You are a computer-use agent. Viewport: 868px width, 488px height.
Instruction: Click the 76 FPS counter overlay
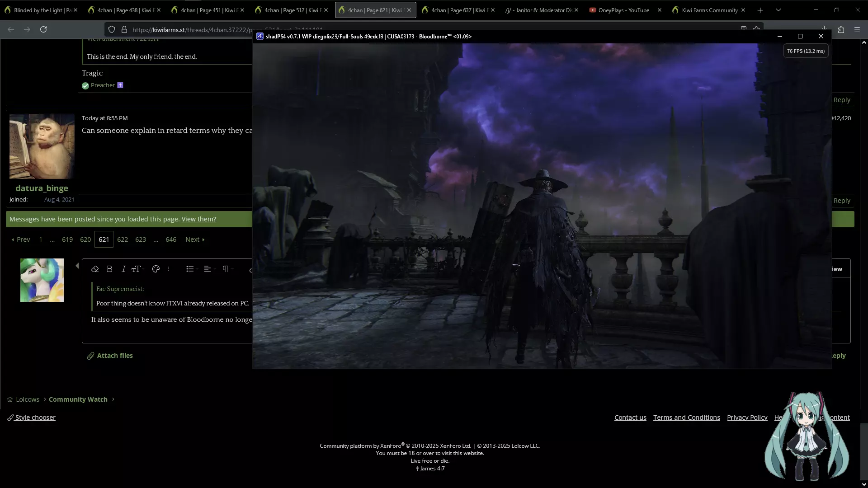[x=806, y=51]
